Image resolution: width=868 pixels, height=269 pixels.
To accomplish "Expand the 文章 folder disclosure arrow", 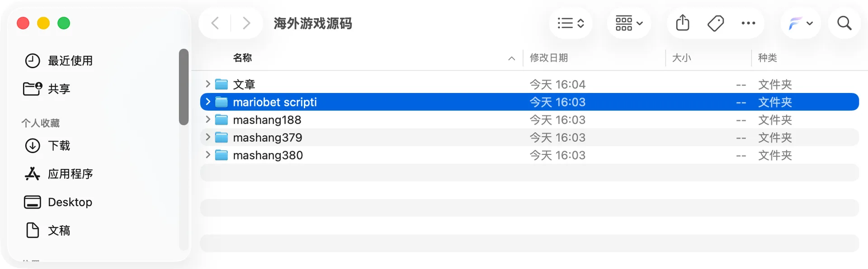I will point(208,84).
